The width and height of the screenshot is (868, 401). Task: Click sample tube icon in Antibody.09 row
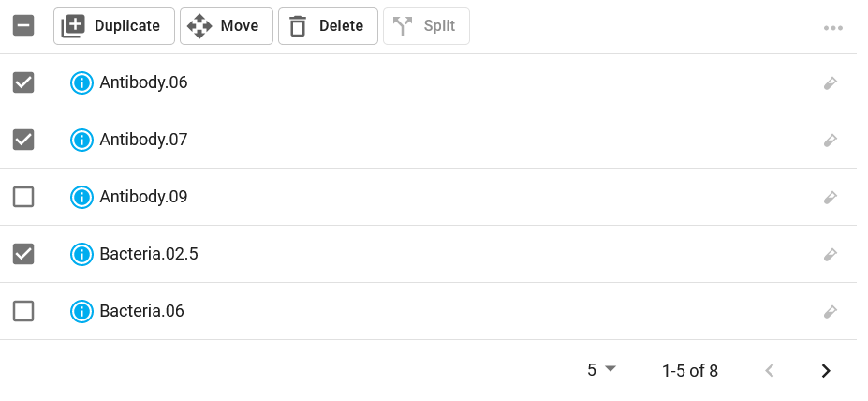(830, 197)
